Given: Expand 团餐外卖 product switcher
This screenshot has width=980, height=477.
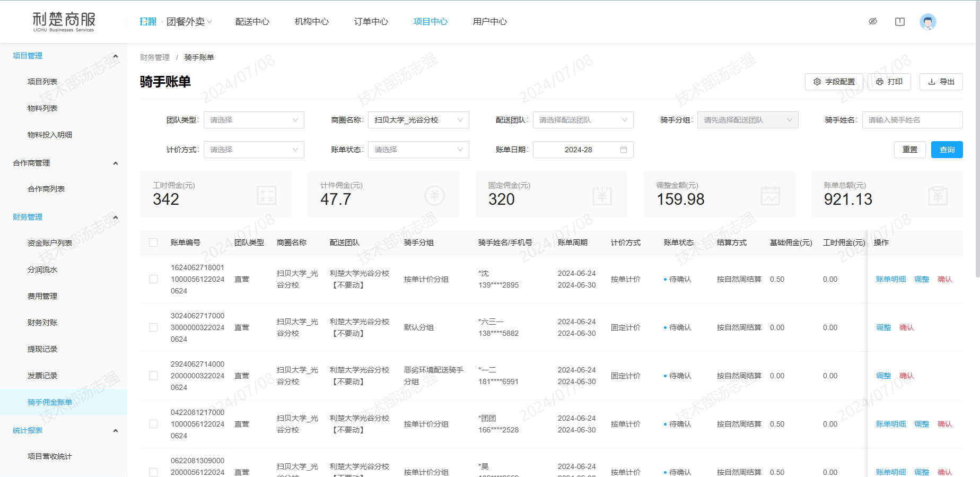Looking at the screenshot, I should (189, 22).
